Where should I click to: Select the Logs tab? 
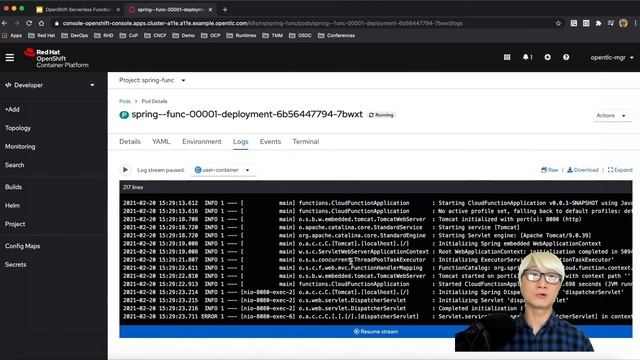pos(240,142)
